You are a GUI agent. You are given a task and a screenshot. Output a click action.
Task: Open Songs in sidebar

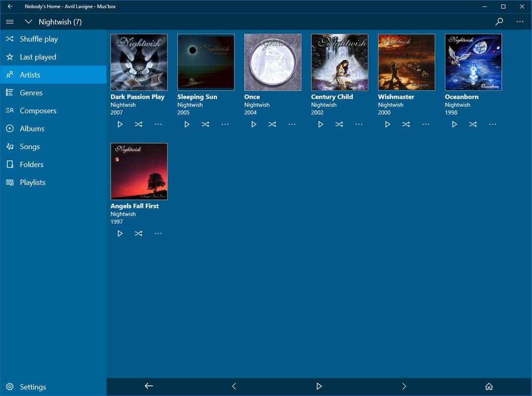pyautogui.click(x=53, y=147)
